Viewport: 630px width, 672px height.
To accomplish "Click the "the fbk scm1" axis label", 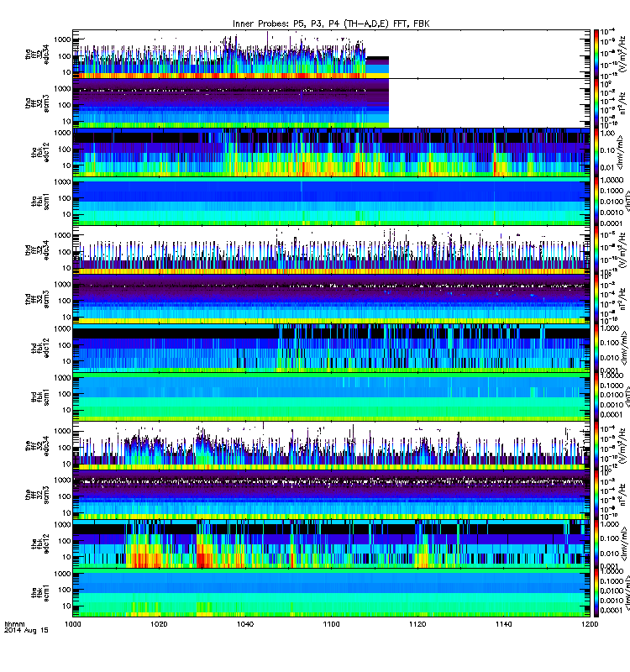I will (40, 593).
